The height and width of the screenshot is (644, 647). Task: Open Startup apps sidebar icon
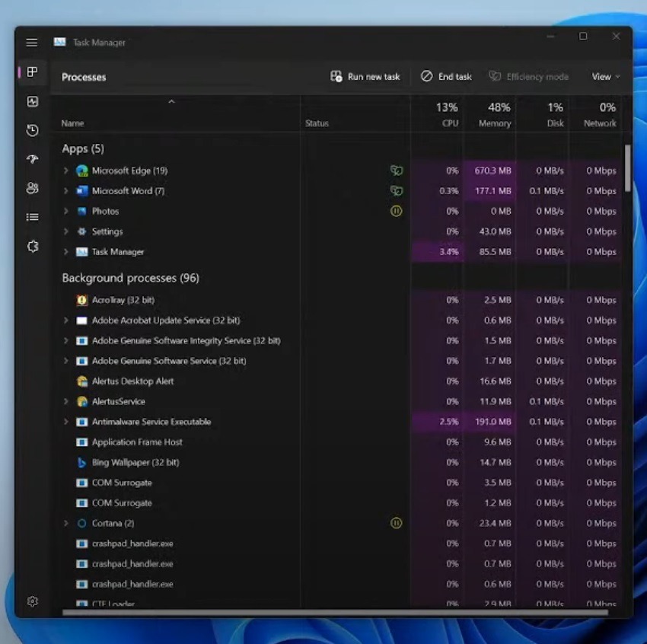click(33, 159)
